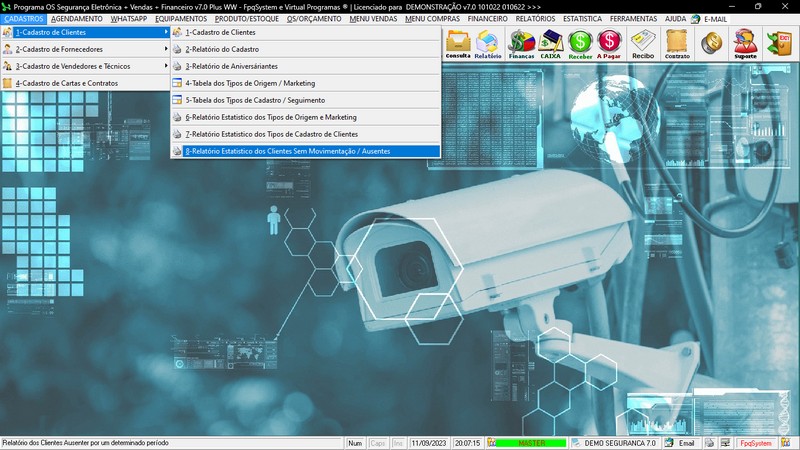The width and height of the screenshot is (800, 450).
Task: Click the FpqSystem link in status bar
Action: click(x=755, y=443)
